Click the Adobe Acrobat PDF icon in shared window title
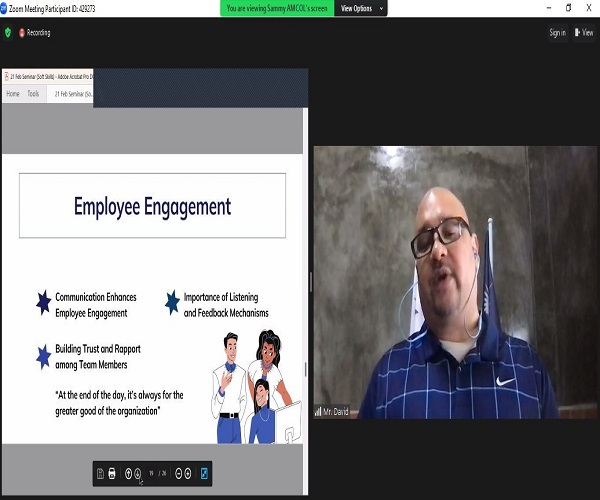 point(7,77)
